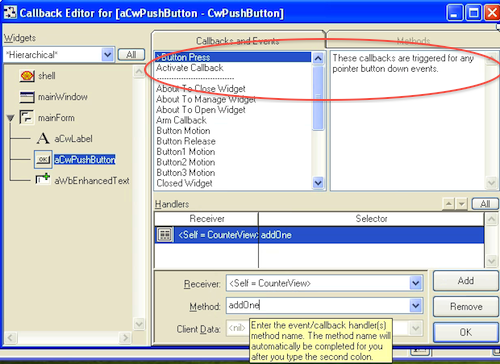Open the Method dropdown list
Image resolution: width=500 pixels, height=364 pixels.
[x=416, y=305]
